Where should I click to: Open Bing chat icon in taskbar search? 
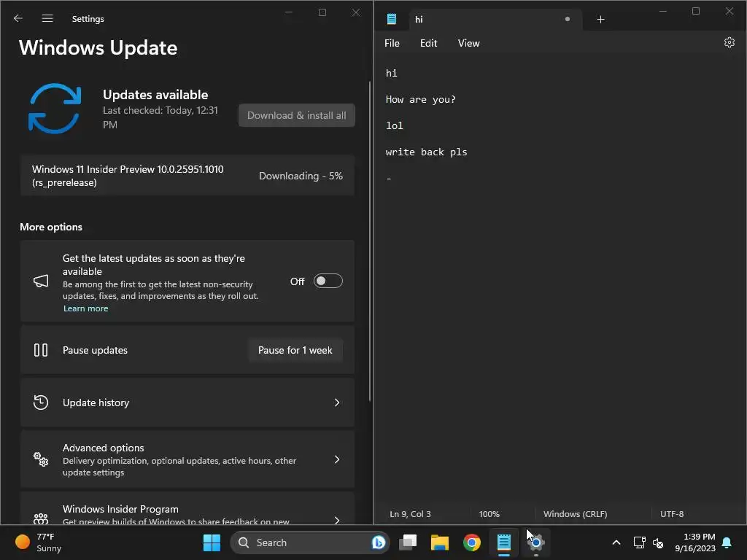[379, 542]
